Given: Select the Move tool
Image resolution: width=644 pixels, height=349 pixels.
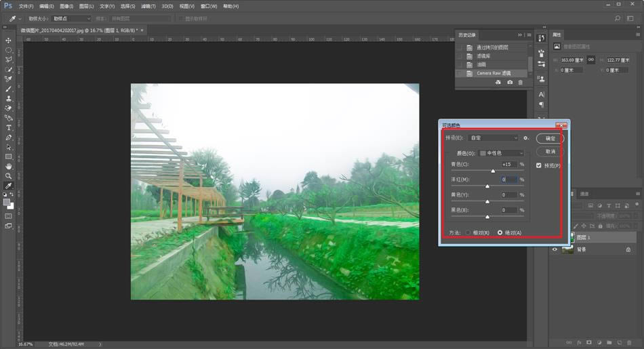Looking at the screenshot, I should pyautogui.click(x=9, y=41).
